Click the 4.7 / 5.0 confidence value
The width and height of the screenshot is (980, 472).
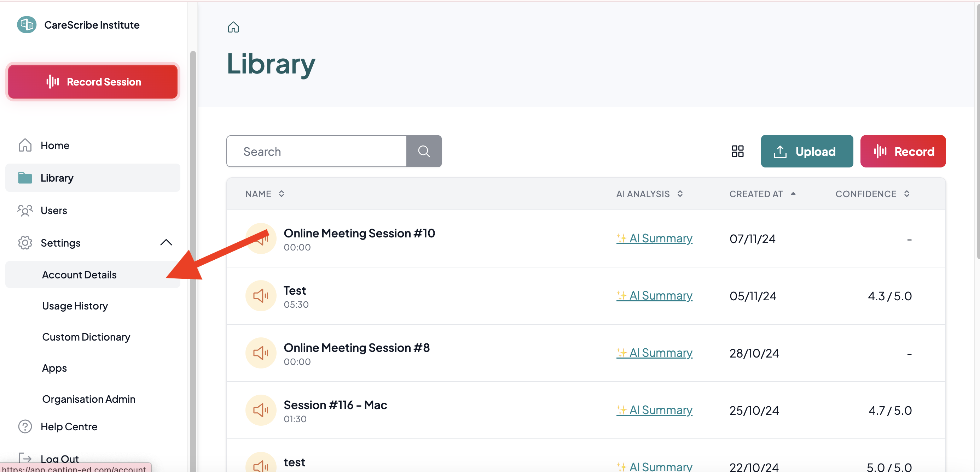point(890,411)
